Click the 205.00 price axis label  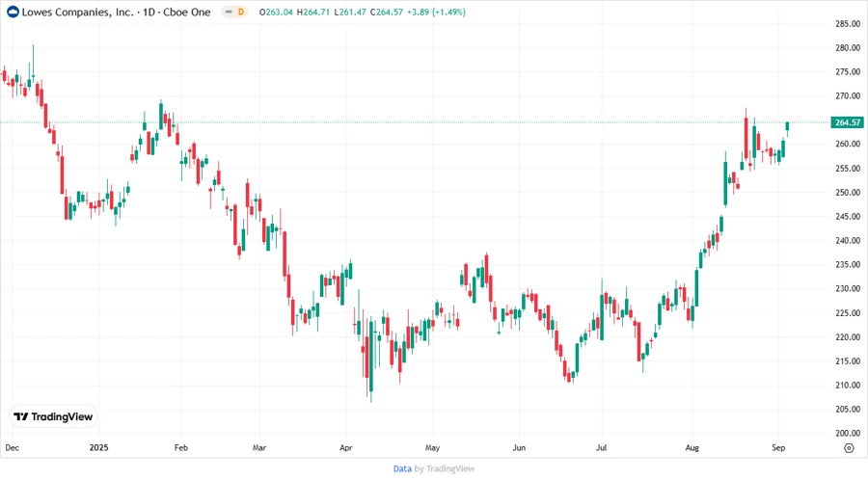[x=848, y=410]
